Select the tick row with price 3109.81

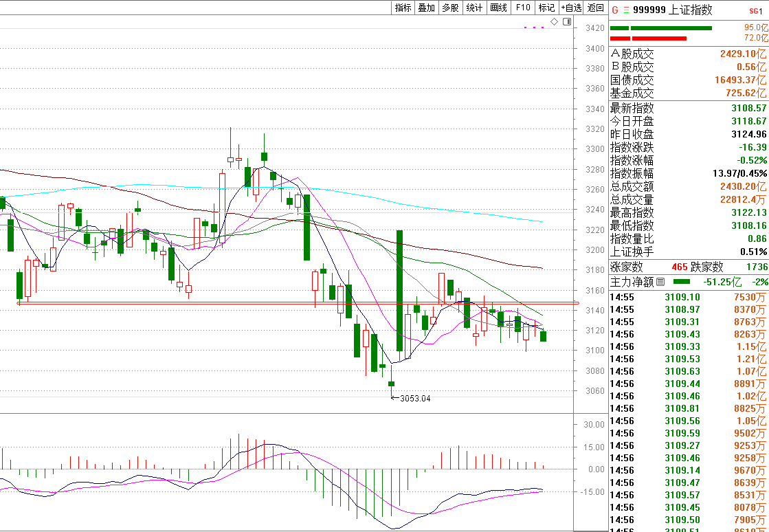pyautogui.click(x=689, y=408)
